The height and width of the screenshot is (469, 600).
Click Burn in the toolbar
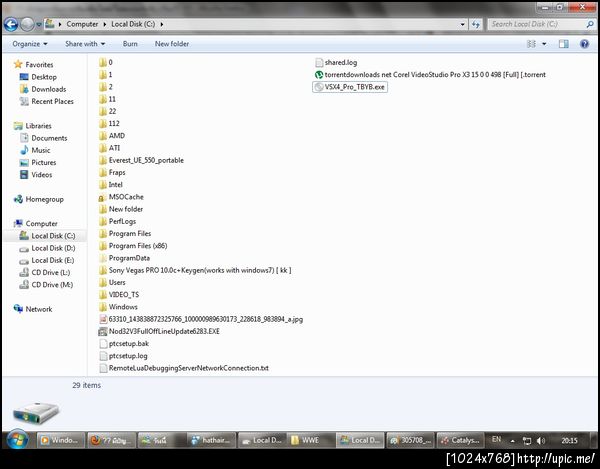click(130, 44)
